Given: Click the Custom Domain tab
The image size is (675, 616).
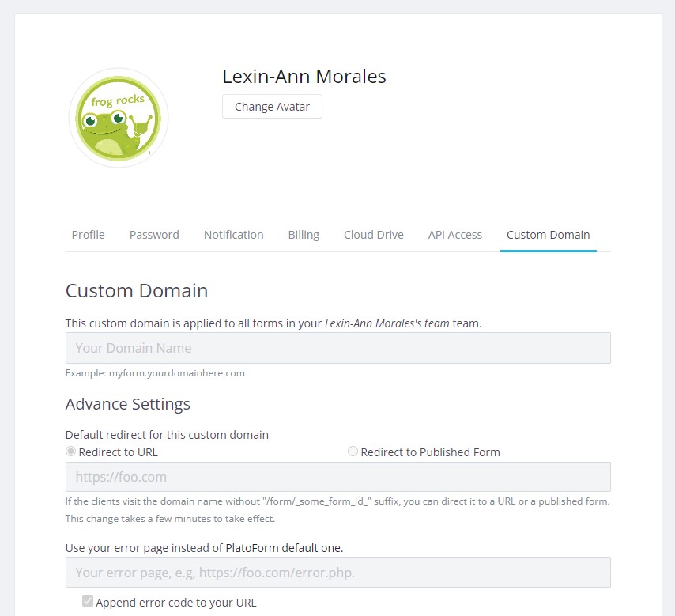Looking at the screenshot, I should pyautogui.click(x=548, y=235).
